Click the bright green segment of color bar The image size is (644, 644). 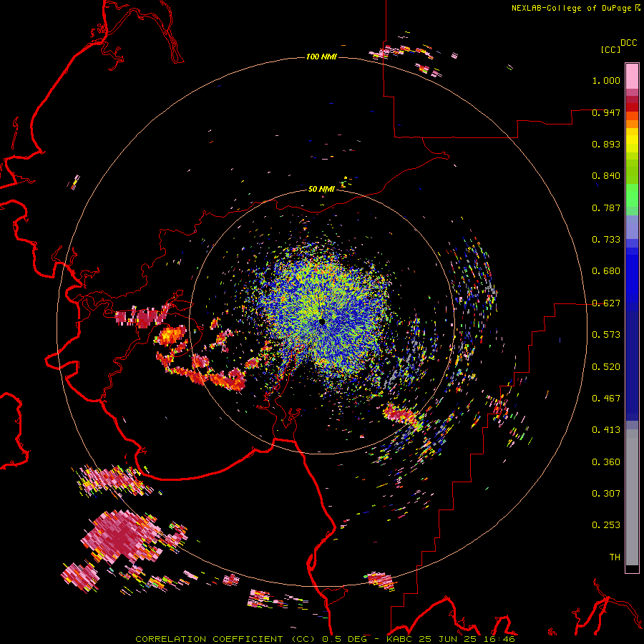[632, 195]
